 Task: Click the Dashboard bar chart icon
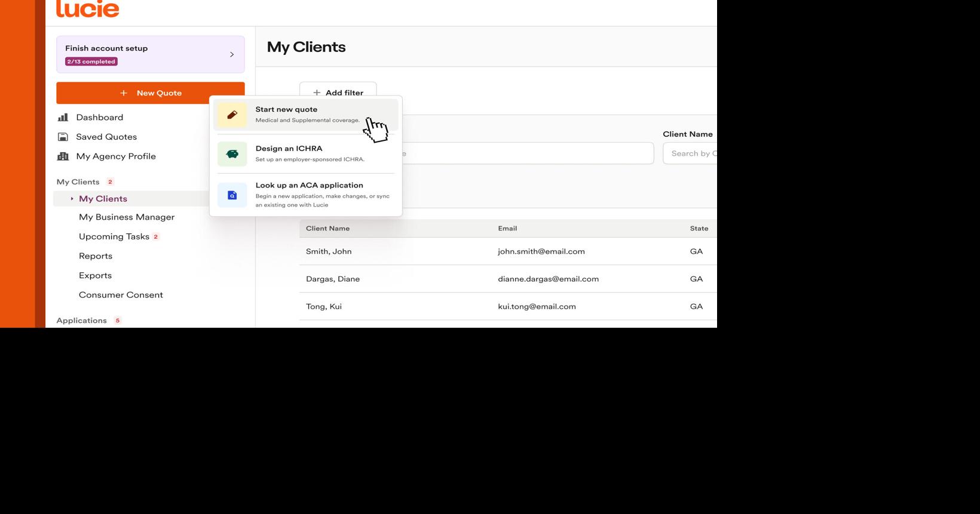63,118
